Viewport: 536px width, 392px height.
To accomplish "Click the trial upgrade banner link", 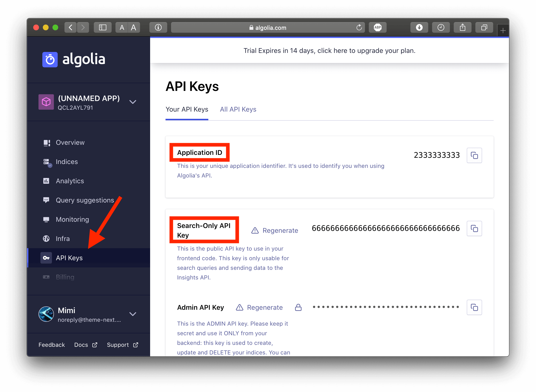I will tap(329, 51).
